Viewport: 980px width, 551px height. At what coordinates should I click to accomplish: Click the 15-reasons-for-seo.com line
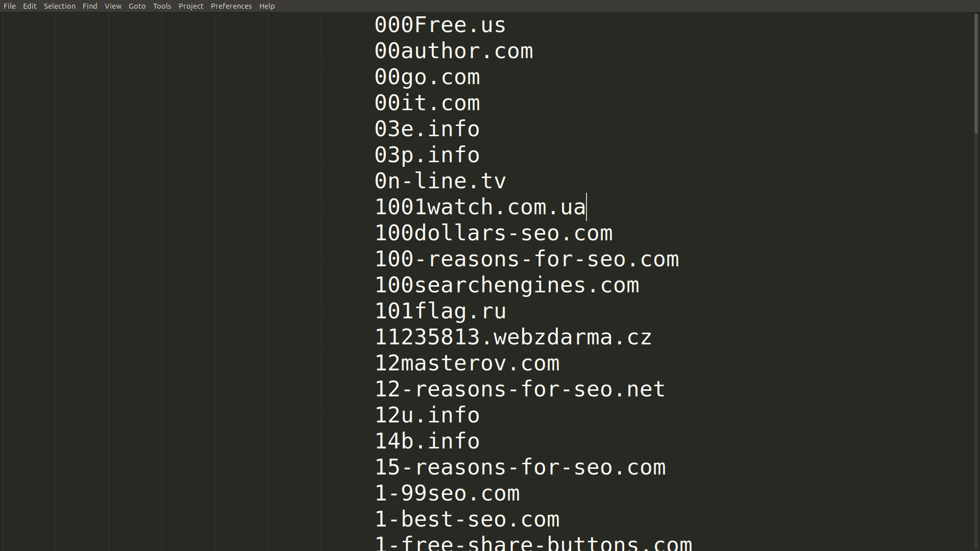click(x=520, y=466)
